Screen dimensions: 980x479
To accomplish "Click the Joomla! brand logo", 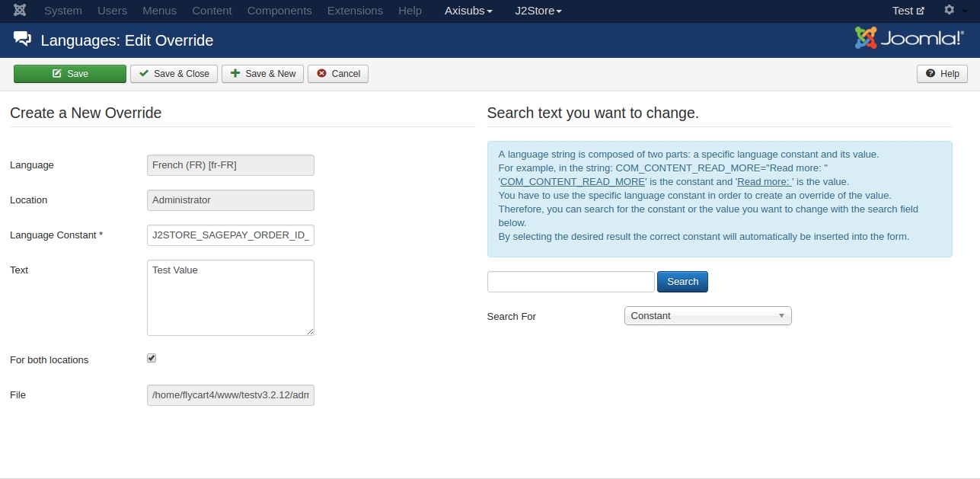I will pos(909,39).
